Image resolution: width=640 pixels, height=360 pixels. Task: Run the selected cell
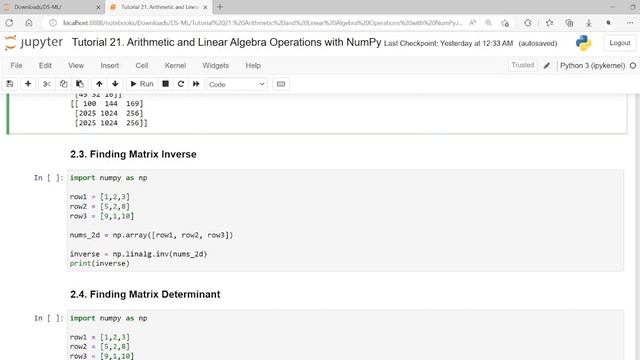coord(142,84)
